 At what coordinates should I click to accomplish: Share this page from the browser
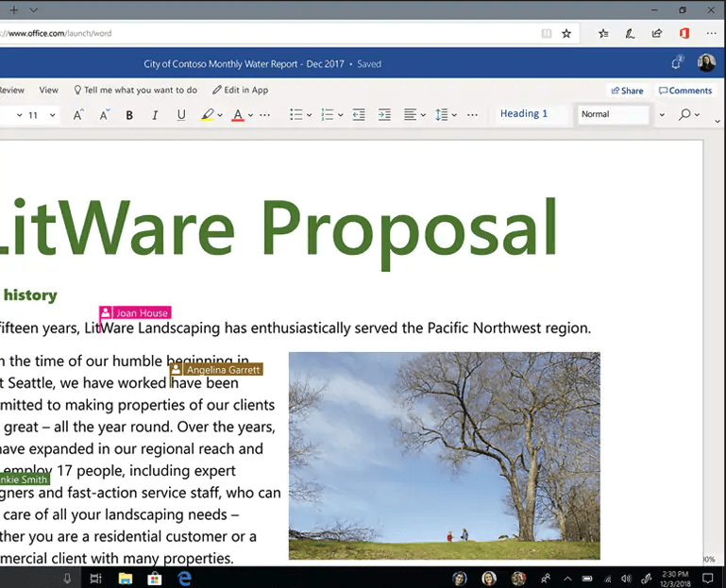coord(657,33)
